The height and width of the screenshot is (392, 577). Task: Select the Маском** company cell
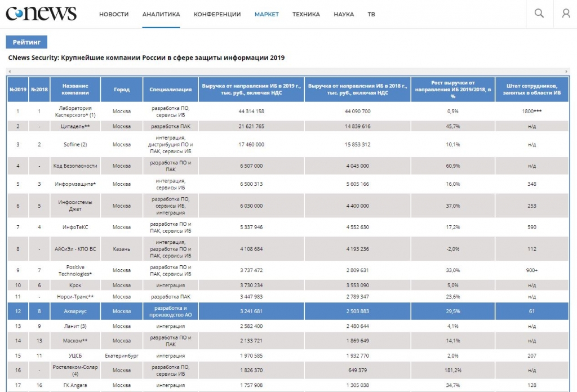pyautogui.click(x=75, y=341)
